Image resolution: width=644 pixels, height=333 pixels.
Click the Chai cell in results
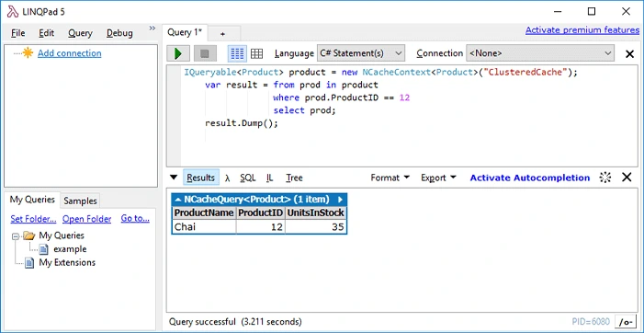(204, 227)
